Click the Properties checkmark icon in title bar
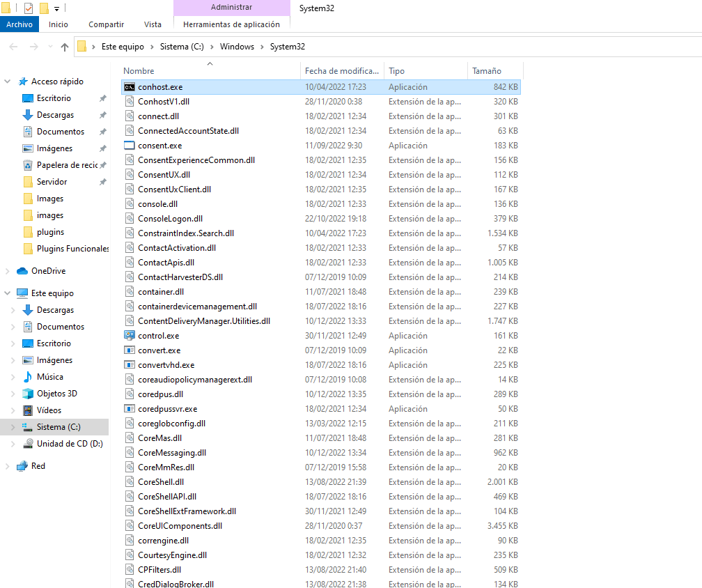The height and width of the screenshot is (588, 702). point(28,8)
